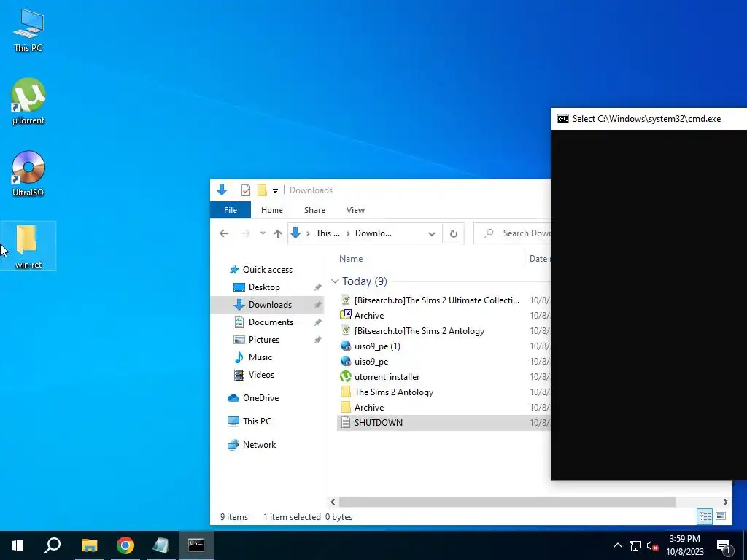This screenshot has height=560, width=747.
Task: Open the Customize Quick Access Toolbar dropdown
Action: pos(275,191)
